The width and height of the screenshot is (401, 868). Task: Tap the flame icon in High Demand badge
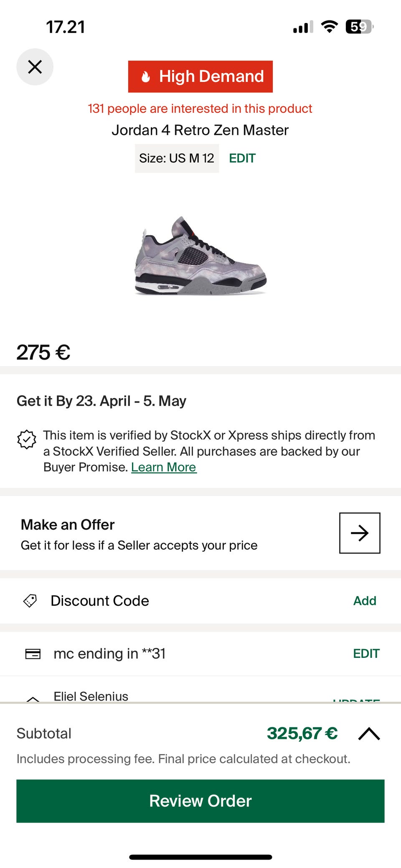click(x=145, y=77)
